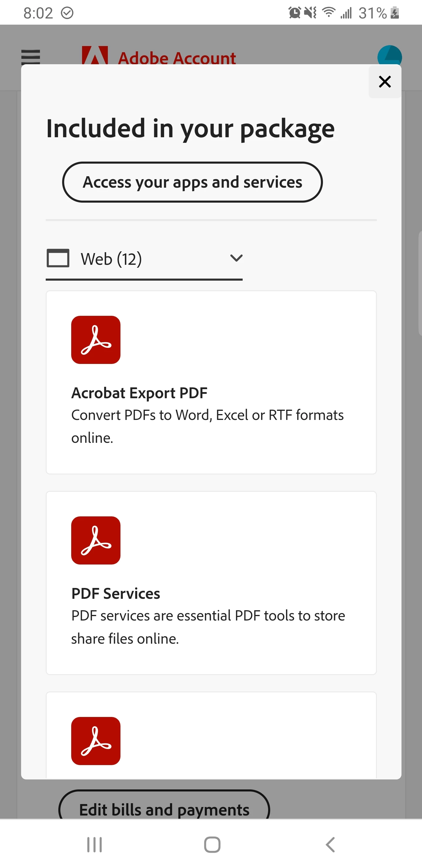Open the hamburger menu behind the dialog
422x868 pixels.
[31, 57]
